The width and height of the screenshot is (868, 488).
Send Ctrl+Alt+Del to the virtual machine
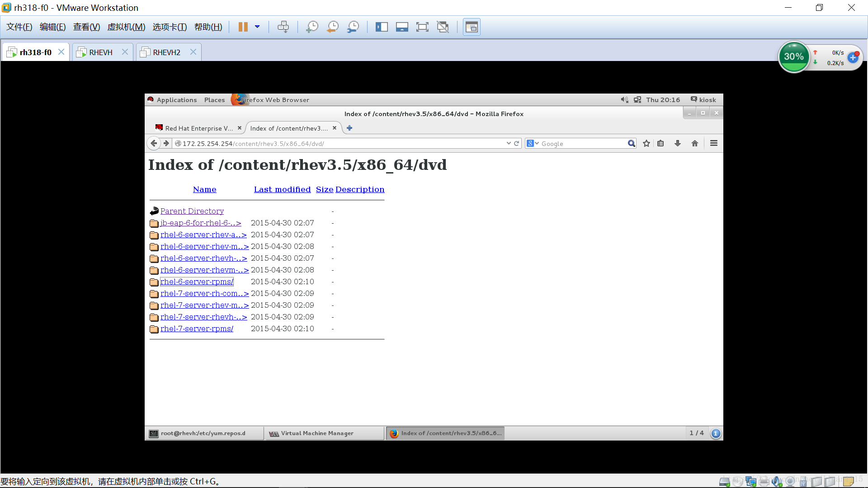[x=283, y=27]
